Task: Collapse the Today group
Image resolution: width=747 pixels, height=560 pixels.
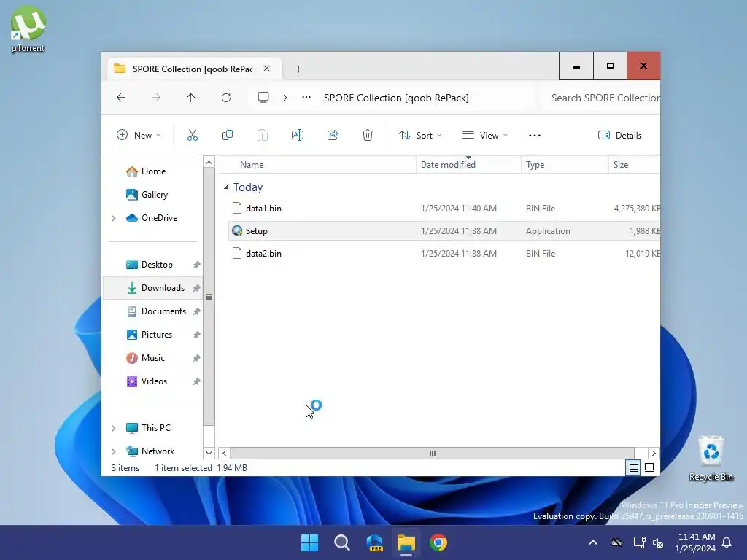Action: click(x=226, y=187)
